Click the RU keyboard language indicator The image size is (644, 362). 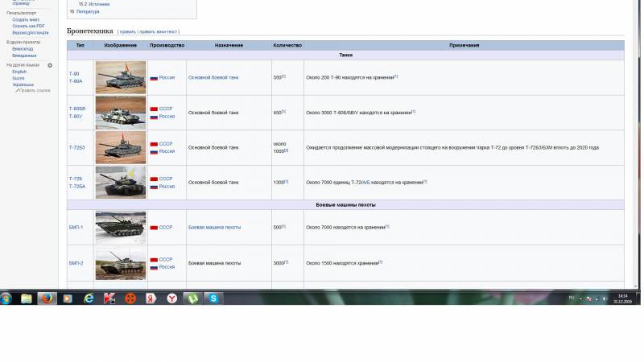pyautogui.click(x=572, y=298)
